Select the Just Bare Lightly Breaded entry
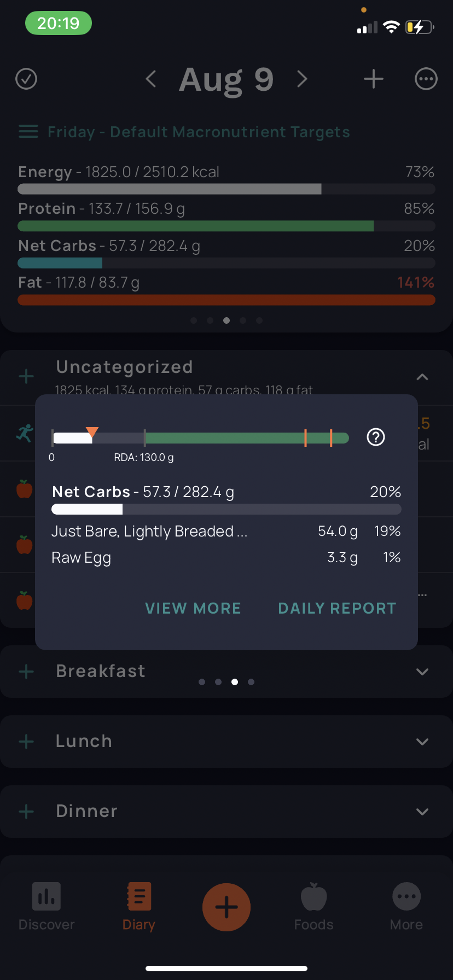 [x=226, y=531]
